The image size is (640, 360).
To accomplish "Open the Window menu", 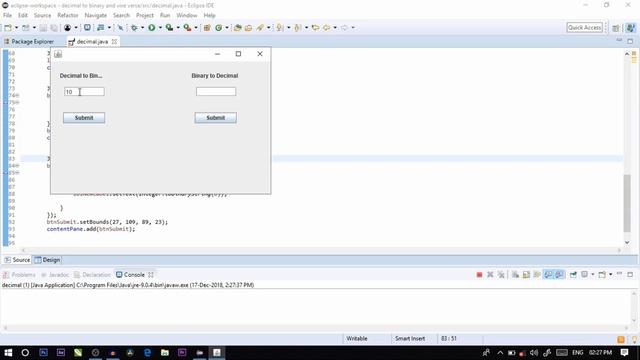I will pos(187,15).
